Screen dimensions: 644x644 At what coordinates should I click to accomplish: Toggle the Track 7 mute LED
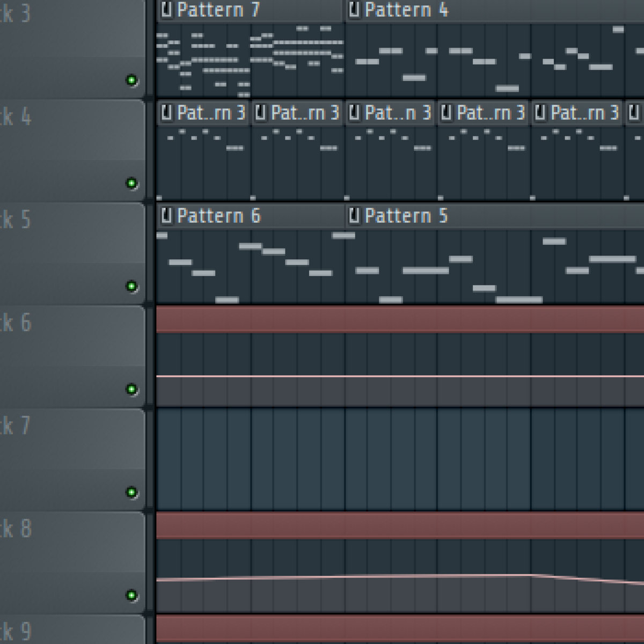pyautogui.click(x=131, y=492)
